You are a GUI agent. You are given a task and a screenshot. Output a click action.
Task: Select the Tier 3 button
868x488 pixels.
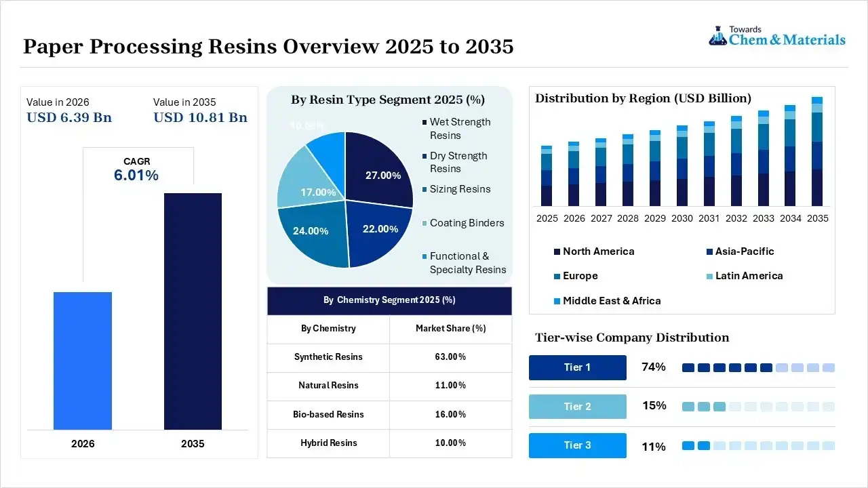click(x=578, y=445)
